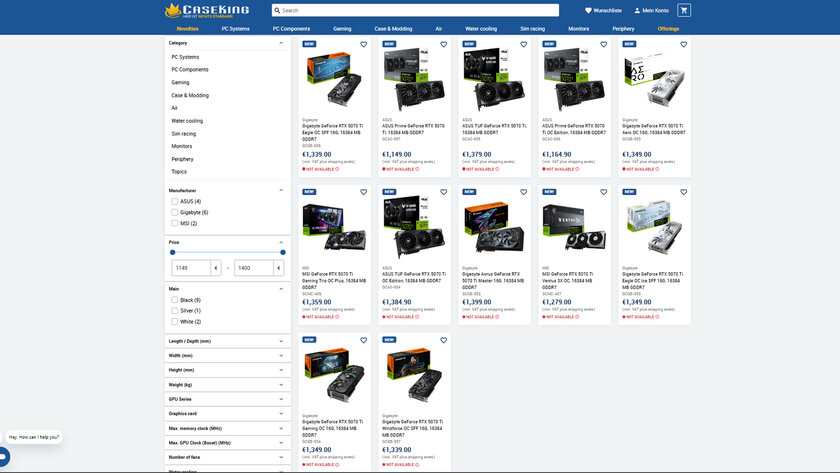
Task: Click the maximum price slider handle
Action: coord(283,252)
